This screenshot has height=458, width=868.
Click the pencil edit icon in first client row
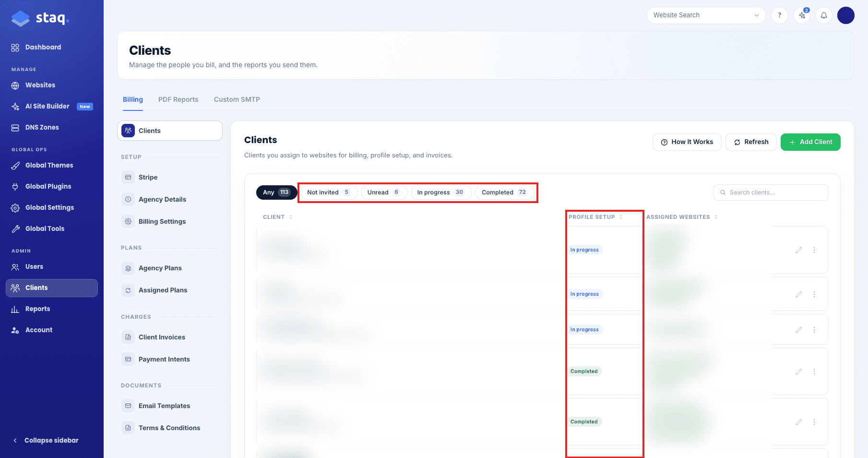799,250
